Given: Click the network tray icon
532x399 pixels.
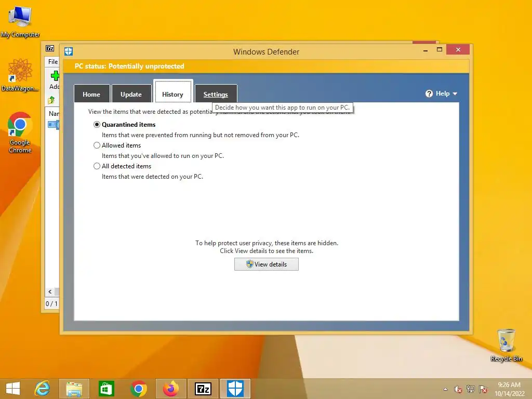Looking at the screenshot, I should [x=471, y=389].
